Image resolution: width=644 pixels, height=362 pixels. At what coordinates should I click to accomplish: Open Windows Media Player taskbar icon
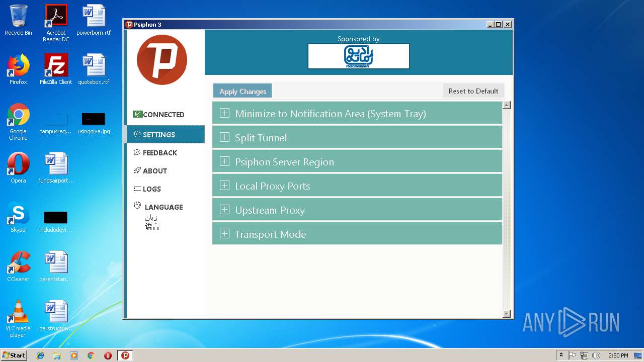click(74, 355)
